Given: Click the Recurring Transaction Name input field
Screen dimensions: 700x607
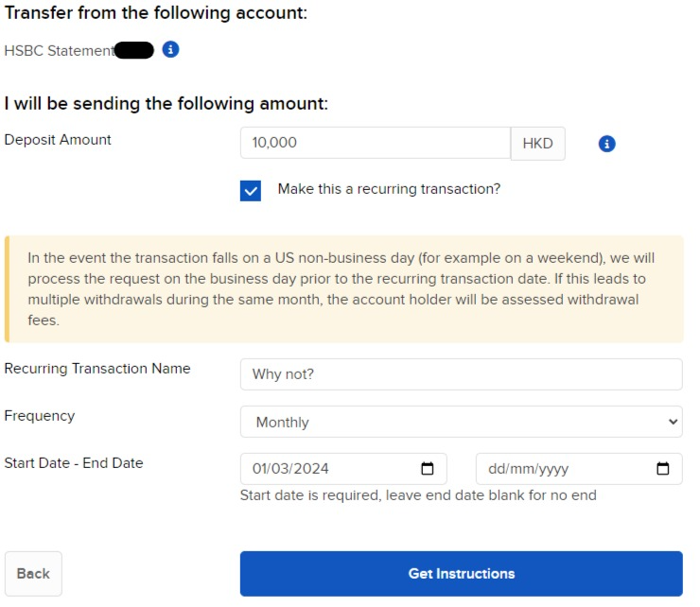Looking at the screenshot, I should point(462,374).
